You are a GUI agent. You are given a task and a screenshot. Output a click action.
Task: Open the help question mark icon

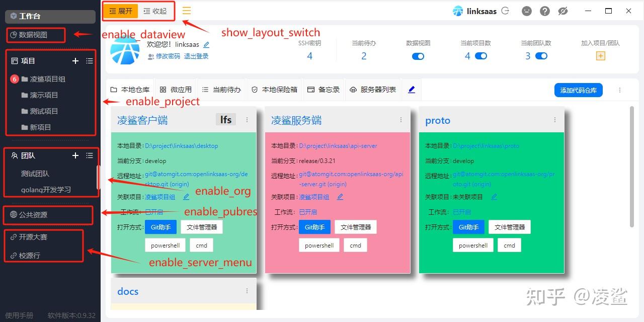coord(544,11)
